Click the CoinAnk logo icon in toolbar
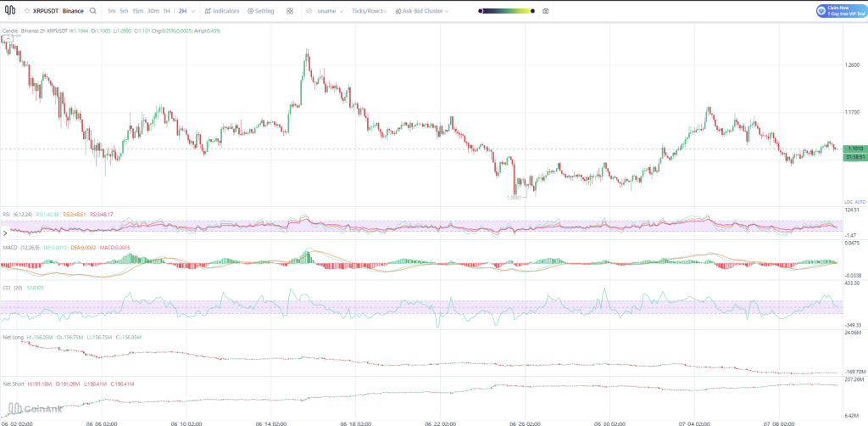 [x=10, y=10]
